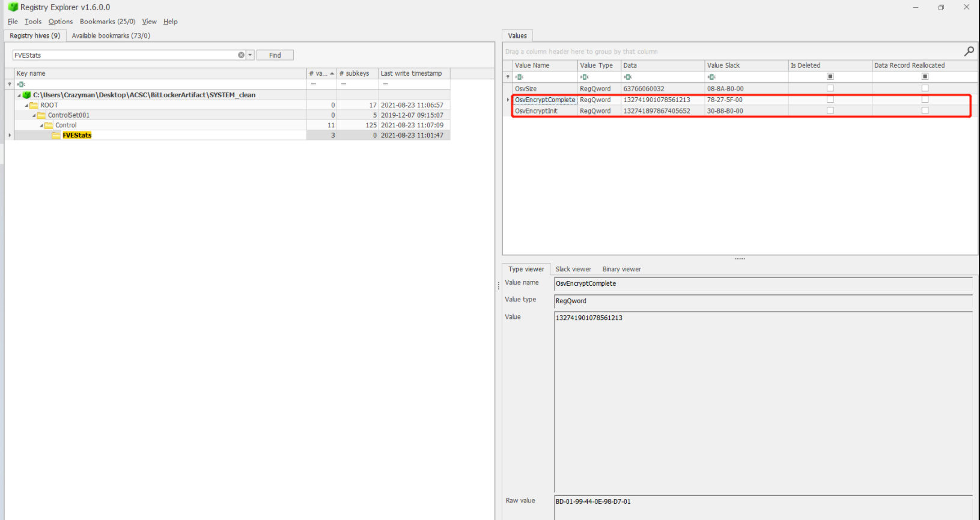Sort by Last write timestamp column header
This screenshot has height=520, width=980.
414,73
